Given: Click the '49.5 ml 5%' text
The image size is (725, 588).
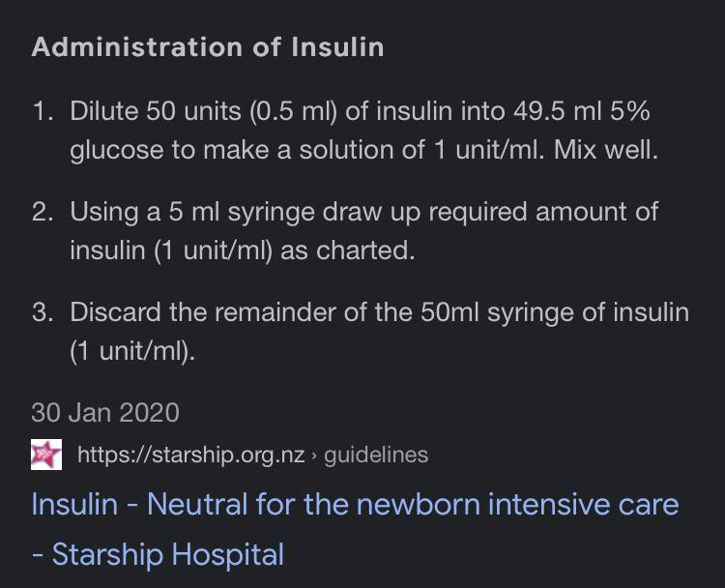Looking at the screenshot, I should coord(582,111).
